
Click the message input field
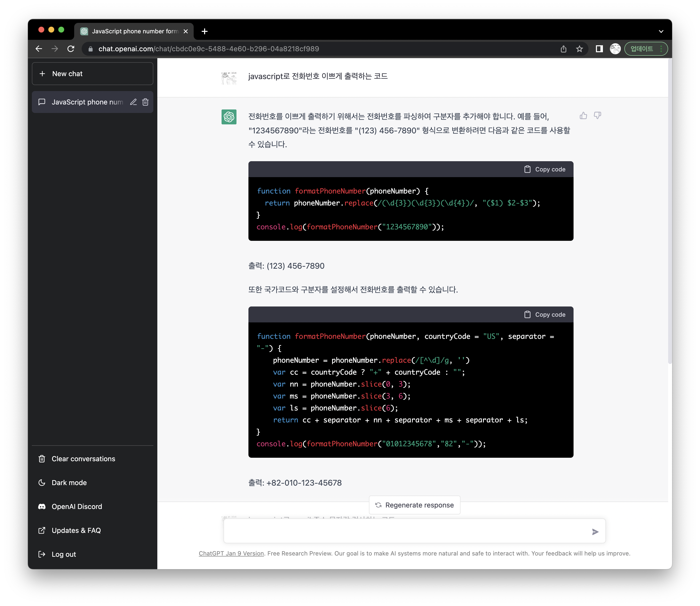406,531
